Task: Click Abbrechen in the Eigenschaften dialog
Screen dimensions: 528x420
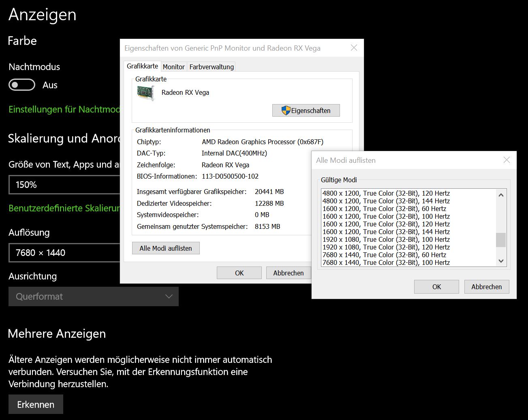Action: [x=289, y=273]
